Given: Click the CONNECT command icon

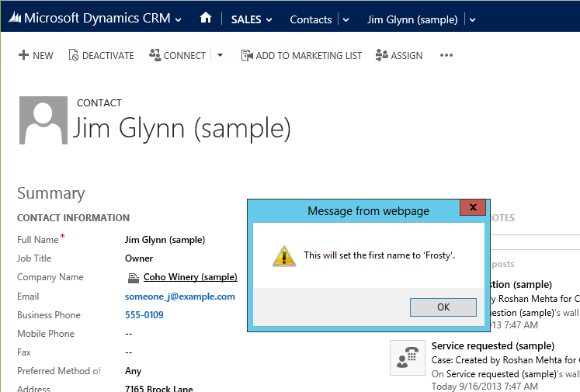Looking at the screenshot, I should [x=155, y=55].
